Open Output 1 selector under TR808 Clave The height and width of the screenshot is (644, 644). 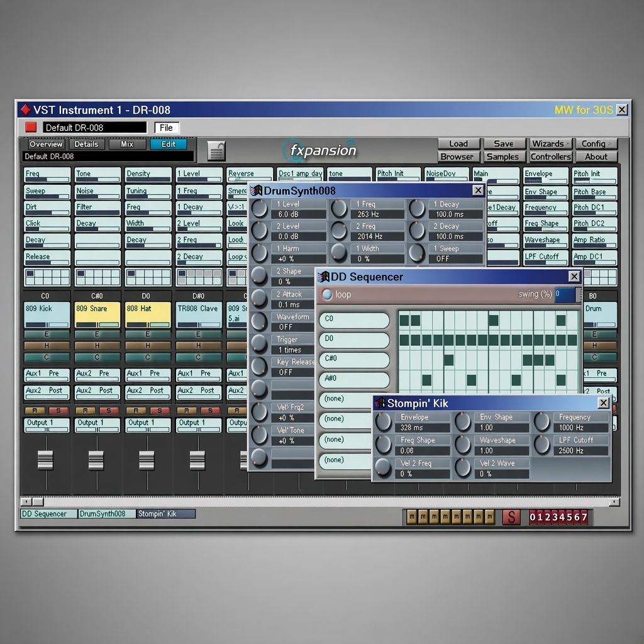point(198,425)
